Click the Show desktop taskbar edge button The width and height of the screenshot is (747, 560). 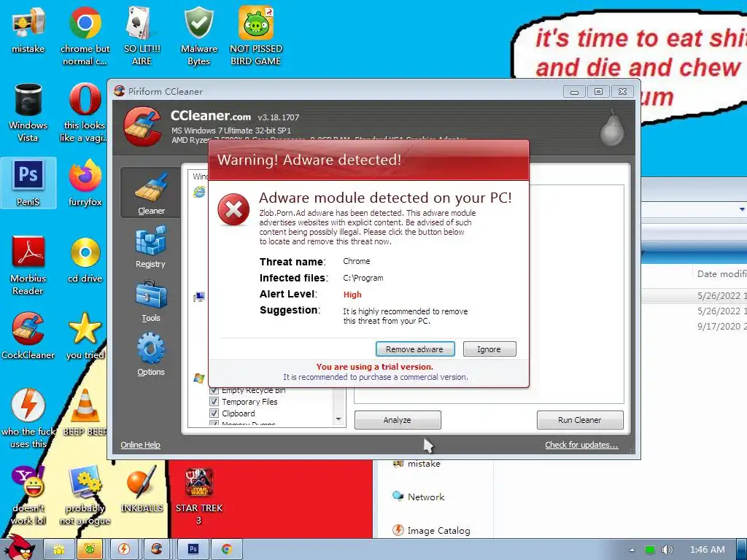tap(741, 550)
